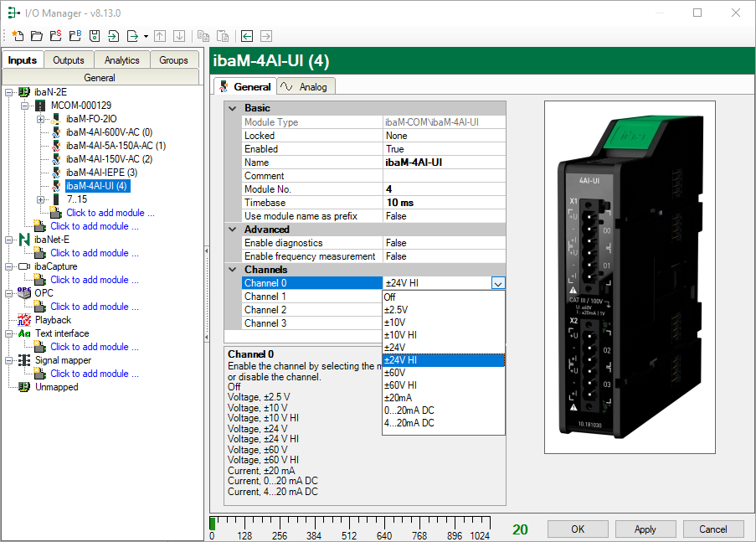Click the new configuration toolbar icon
The image size is (756, 542).
18,36
